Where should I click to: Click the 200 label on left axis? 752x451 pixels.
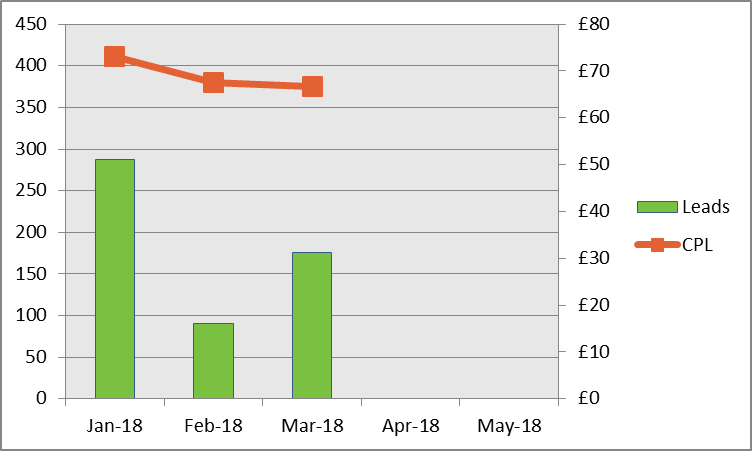[x=31, y=232]
